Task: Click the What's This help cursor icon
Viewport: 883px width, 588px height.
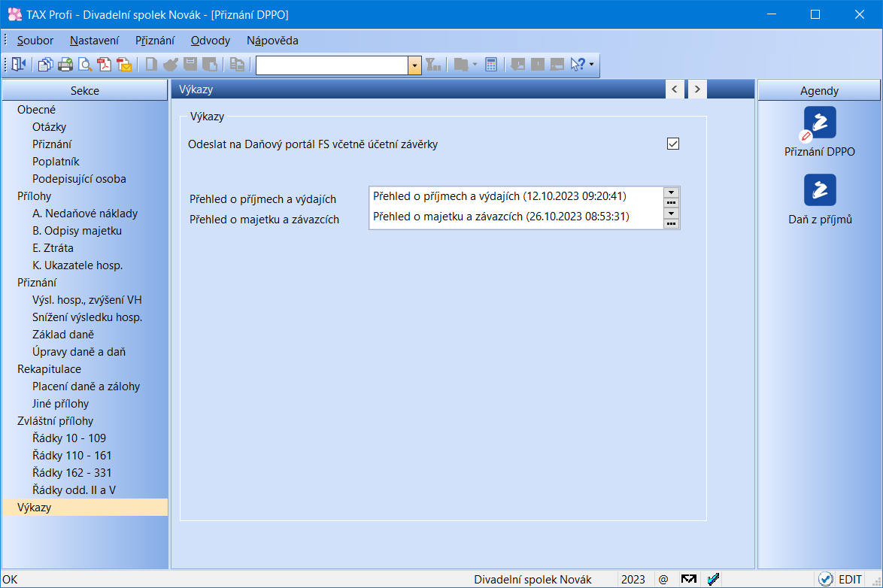Action: click(578, 65)
